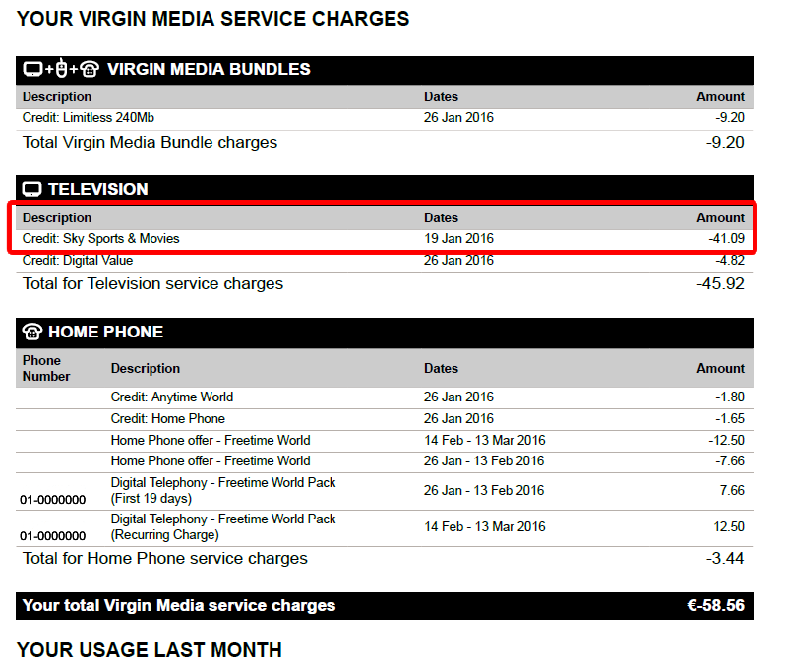Select the €-58.56 total service charges amount
The image size is (785, 672).
click(x=715, y=606)
